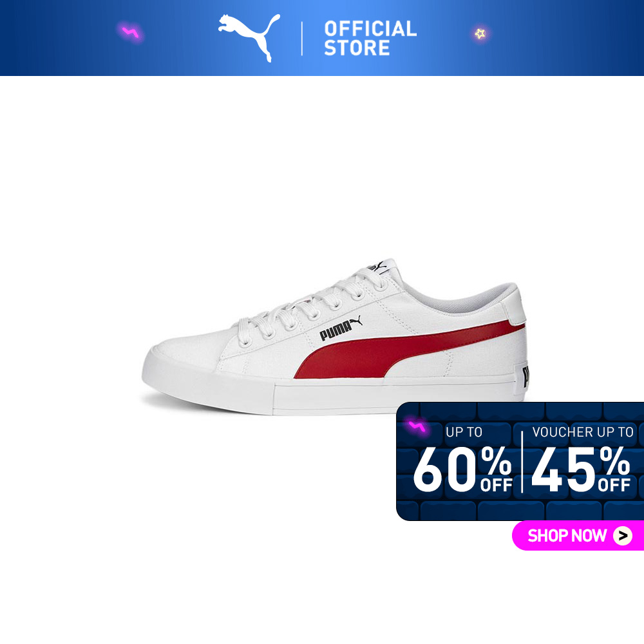
Task: Click the red formstrip on the sneaker
Action: 406,351
